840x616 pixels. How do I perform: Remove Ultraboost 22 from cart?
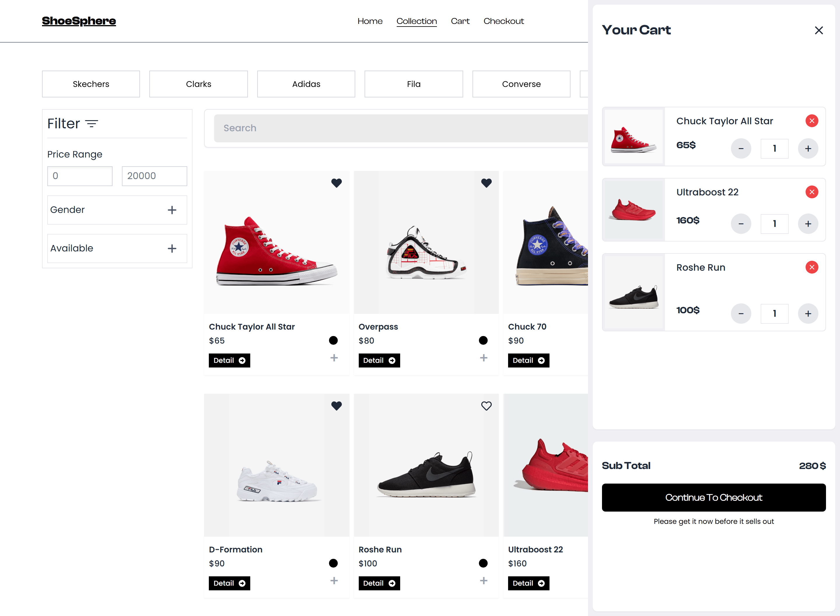812,192
